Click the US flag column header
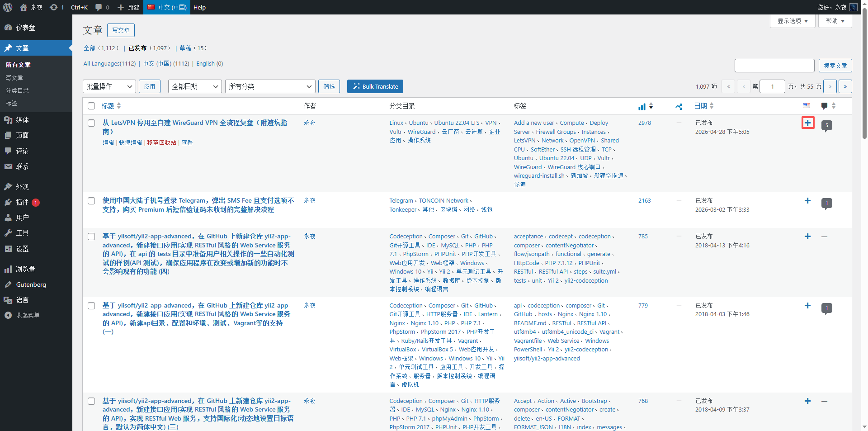Viewport: 868px width, 431px height. pyautogui.click(x=807, y=106)
